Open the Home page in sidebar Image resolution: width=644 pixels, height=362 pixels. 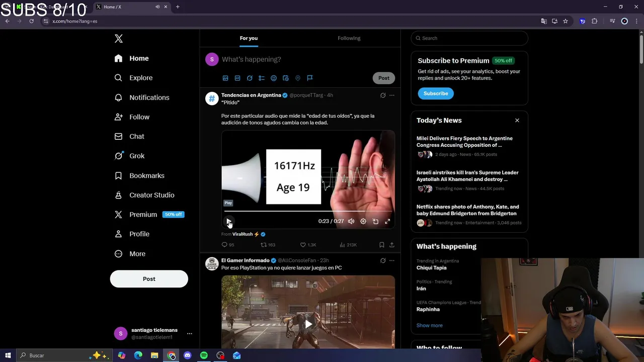[x=132, y=58]
